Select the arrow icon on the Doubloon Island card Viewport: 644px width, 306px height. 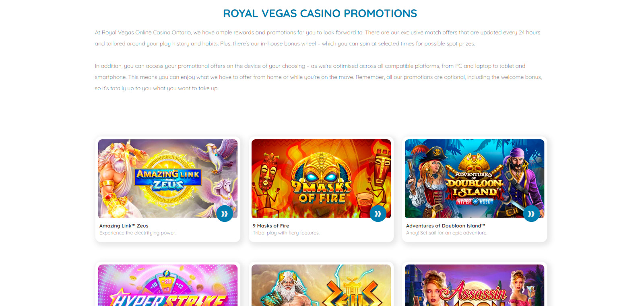pyautogui.click(x=531, y=213)
